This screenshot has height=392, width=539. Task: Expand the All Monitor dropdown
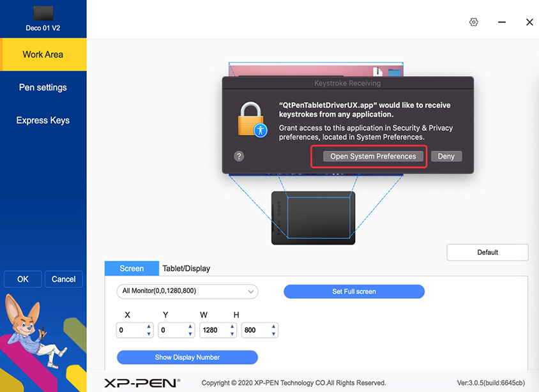[187, 292]
